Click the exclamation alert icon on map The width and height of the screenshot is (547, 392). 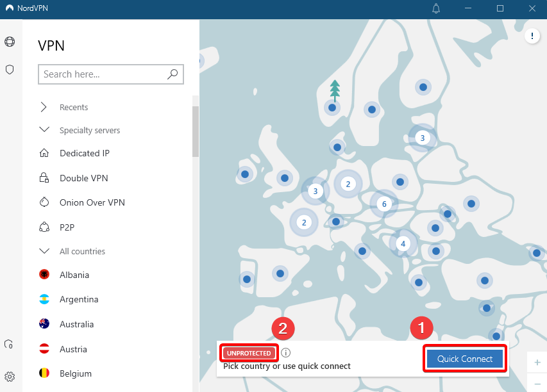532,36
